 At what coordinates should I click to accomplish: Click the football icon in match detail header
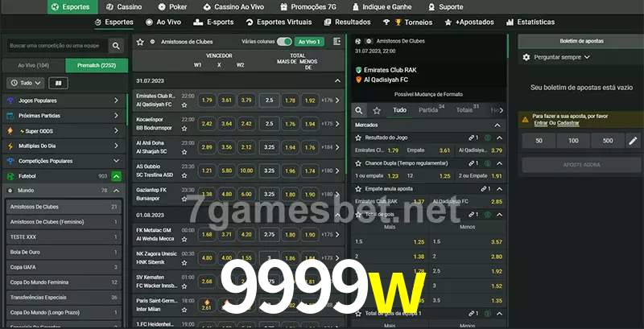tap(358, 42)
